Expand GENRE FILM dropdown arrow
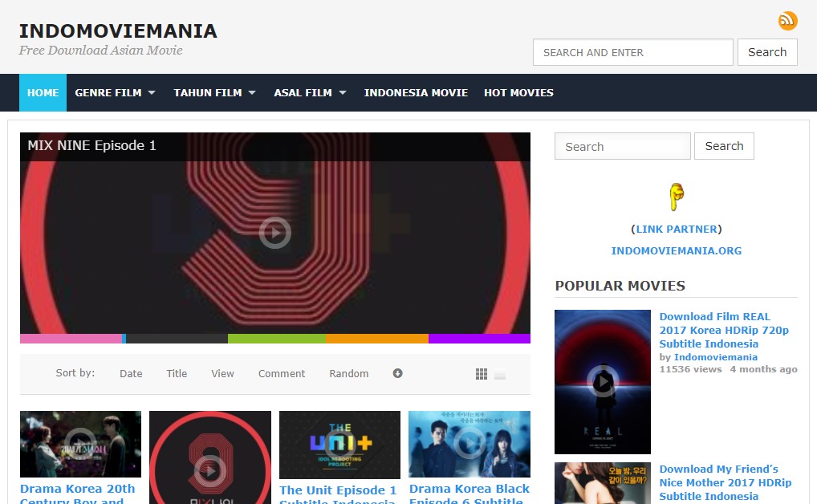The width and height of the screenshot is (817, 504). point(152,93)
